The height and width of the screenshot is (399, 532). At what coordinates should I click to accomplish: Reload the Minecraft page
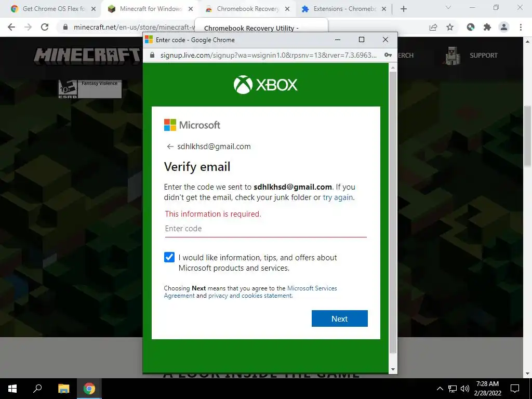45,27
